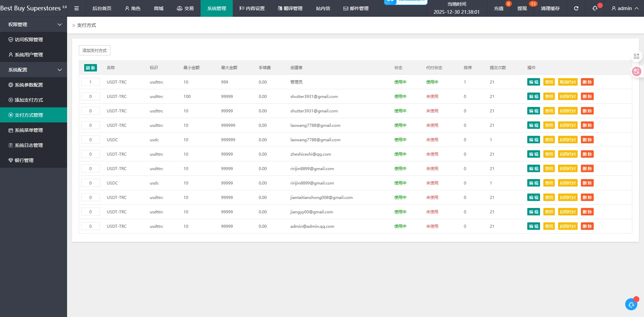The width and height of the screenshot is (644, 317).
Task: Click the sidebar collapse hamburger icon
Action: pyautogui.click(x=76, y=8)
